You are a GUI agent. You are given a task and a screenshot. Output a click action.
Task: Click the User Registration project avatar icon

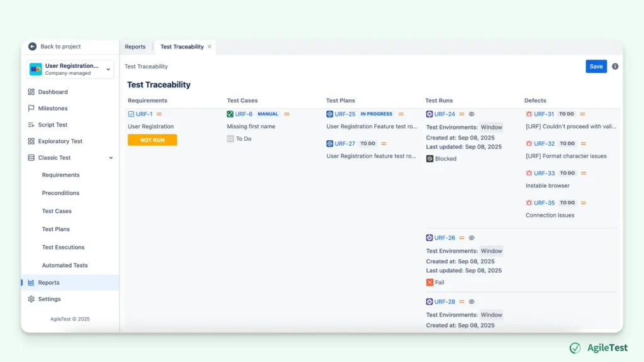click(x=36, y=69)
